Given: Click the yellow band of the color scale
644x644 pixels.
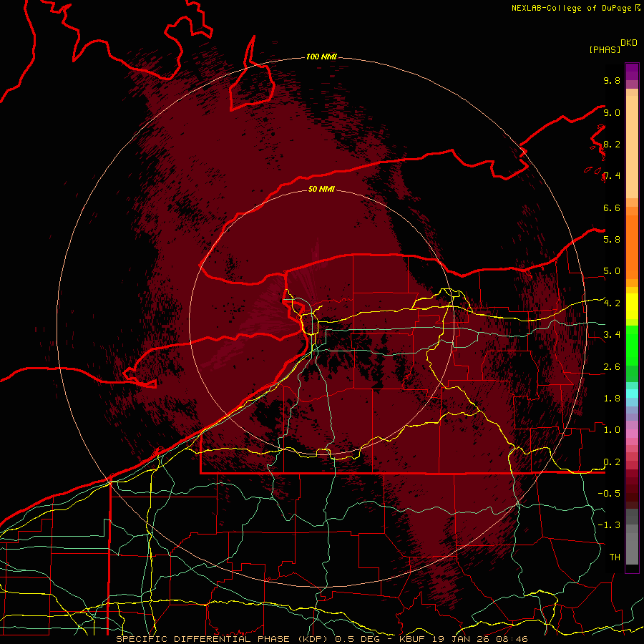Looking at the screenshot, I should (x=632, y=306).
